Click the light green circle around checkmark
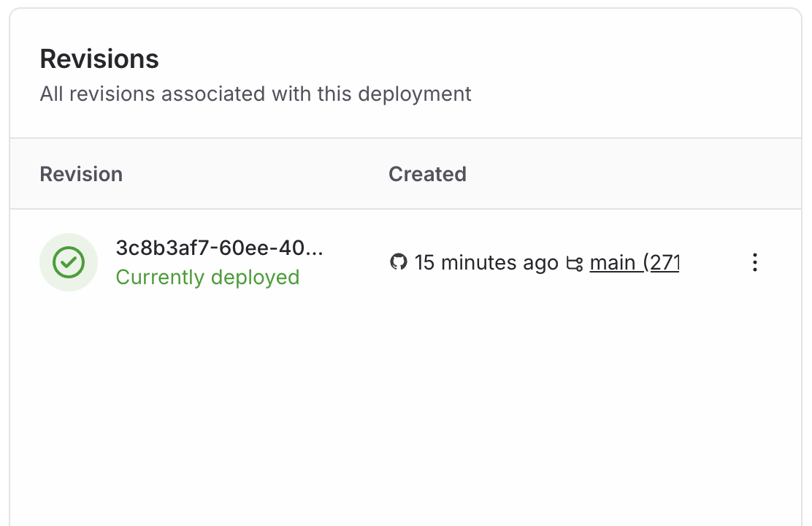This screenshot has width=812, height=526. click(x=69, y=262)
